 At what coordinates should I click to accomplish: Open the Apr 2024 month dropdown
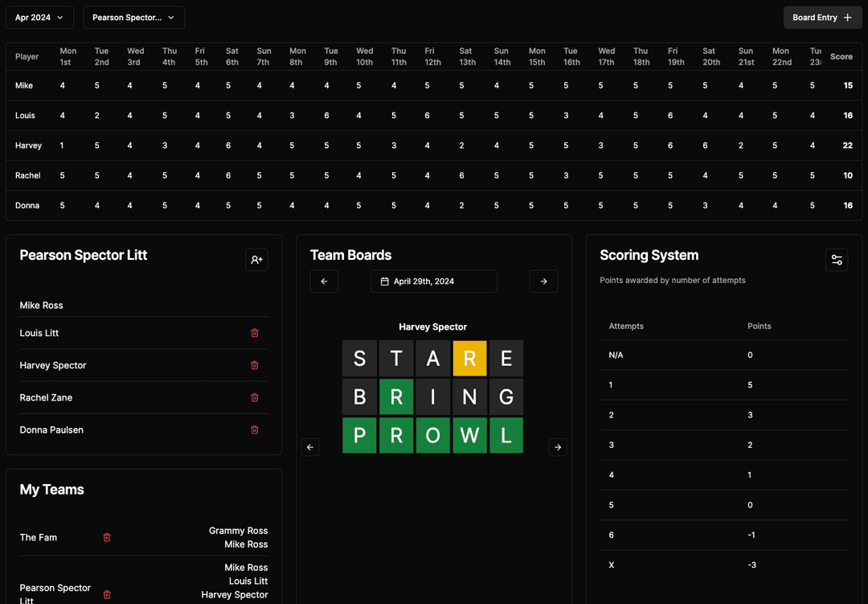click(39, 18)
